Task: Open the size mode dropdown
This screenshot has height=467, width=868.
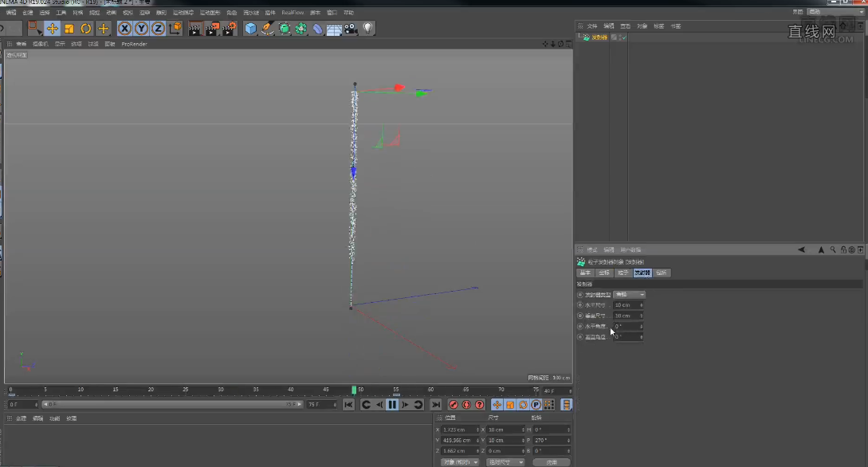Action: [505, 462]
